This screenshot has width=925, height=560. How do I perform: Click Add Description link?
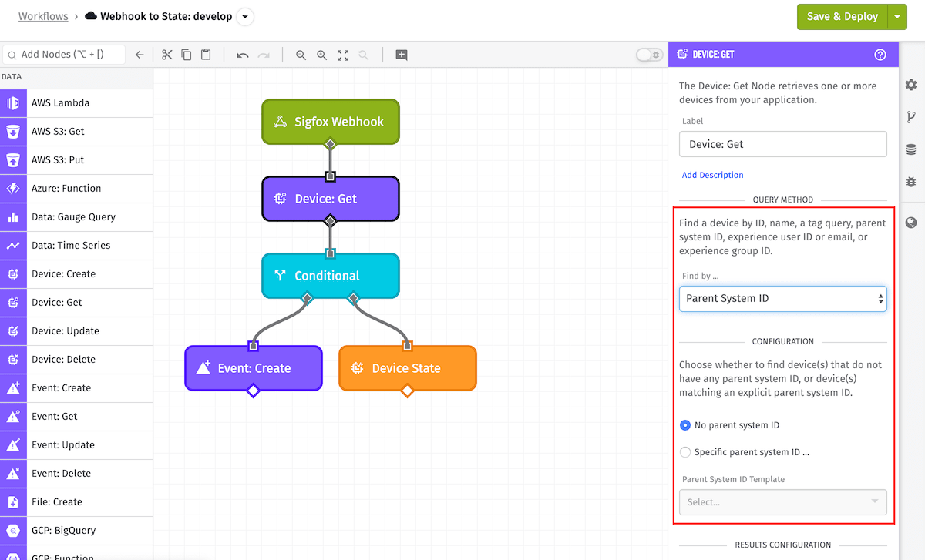[x=713, y=175]
